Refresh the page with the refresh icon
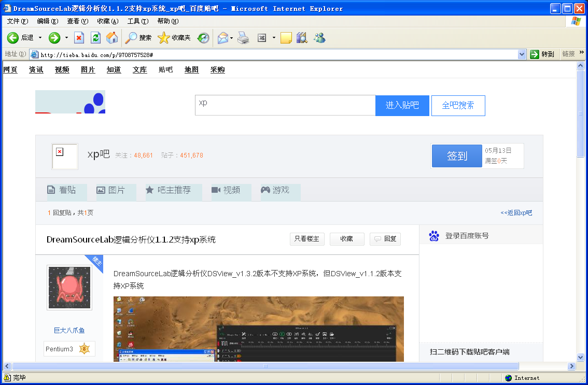 95,37
